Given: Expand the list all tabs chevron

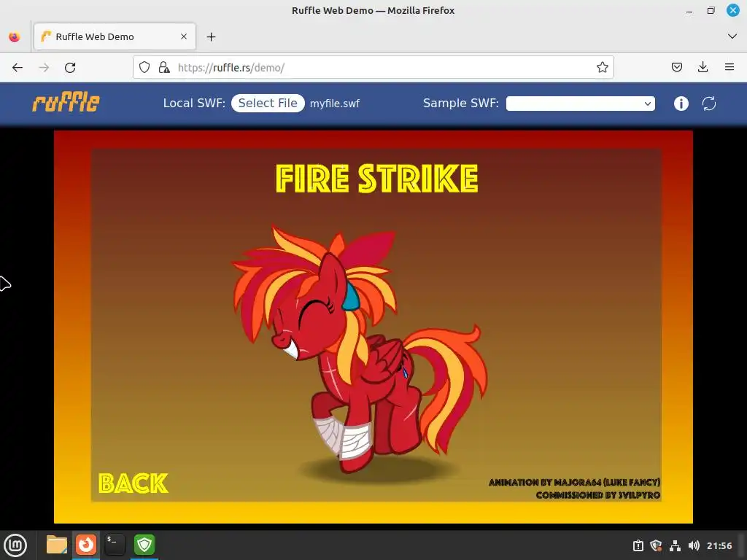Looking at the screenshot, I should point(732,36).
